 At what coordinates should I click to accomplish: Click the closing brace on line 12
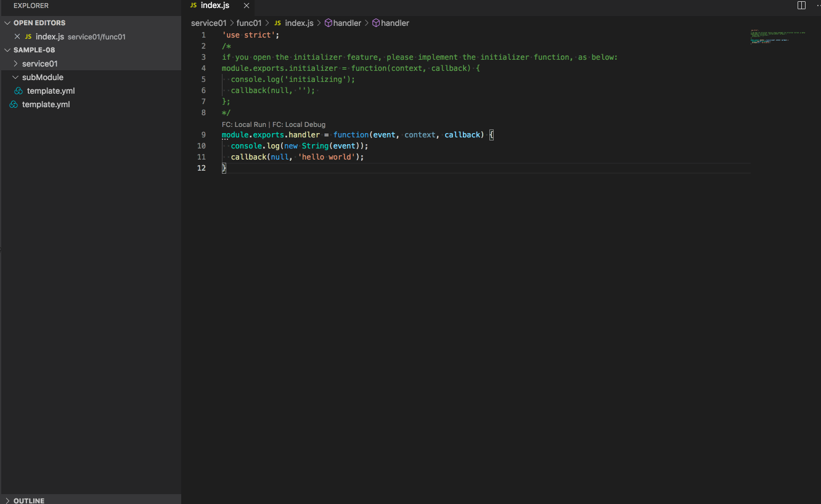[x=224, y=168]
